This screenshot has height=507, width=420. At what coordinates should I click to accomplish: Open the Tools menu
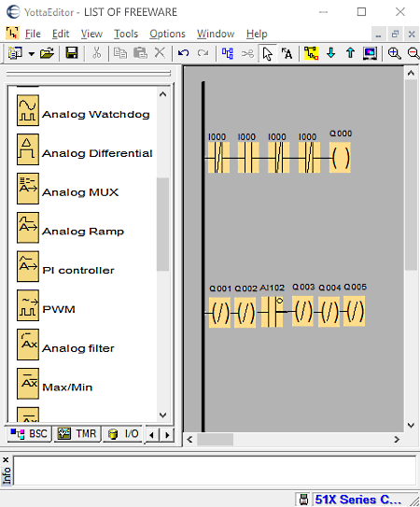point(126,34)
